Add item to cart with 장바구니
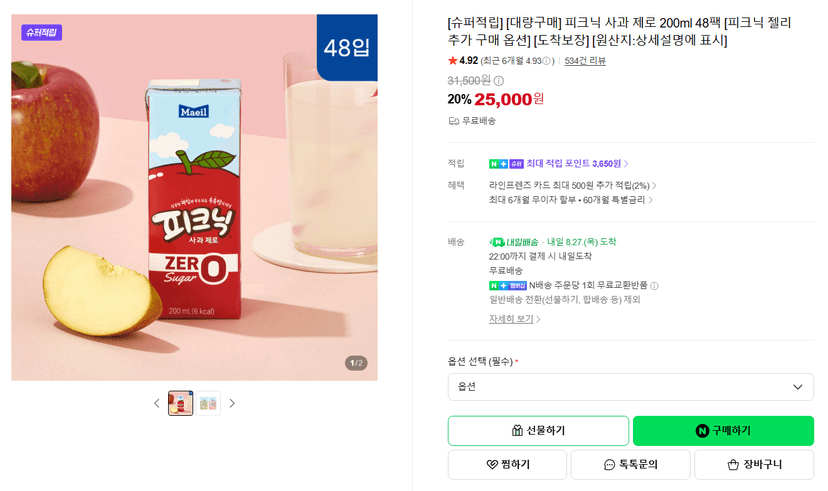Screen dimensions: 828x491 (754, 465)
